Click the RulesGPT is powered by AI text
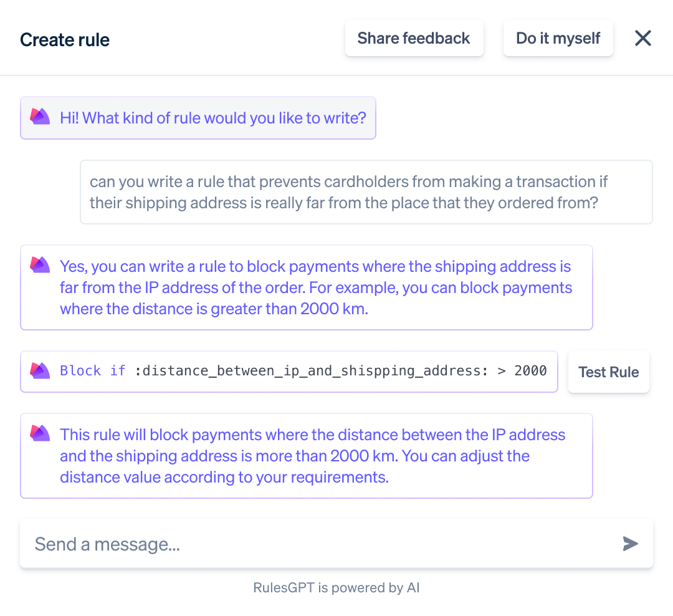The image size is (673, 616). (x=336, y=587)
